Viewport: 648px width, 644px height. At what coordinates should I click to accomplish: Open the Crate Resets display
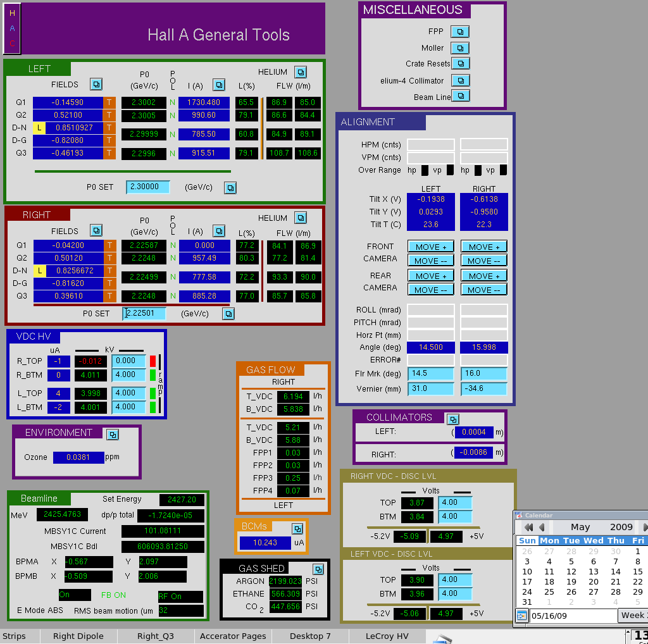(x=461, y=64)
